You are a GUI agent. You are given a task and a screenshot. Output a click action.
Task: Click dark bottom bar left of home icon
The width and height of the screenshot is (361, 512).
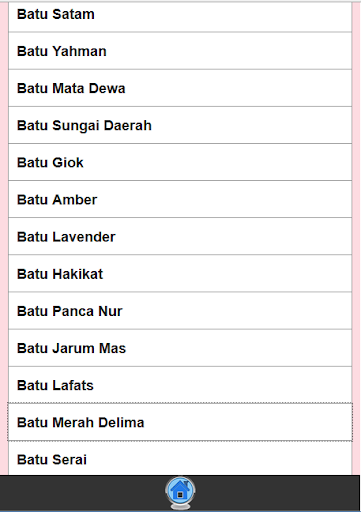82,493
